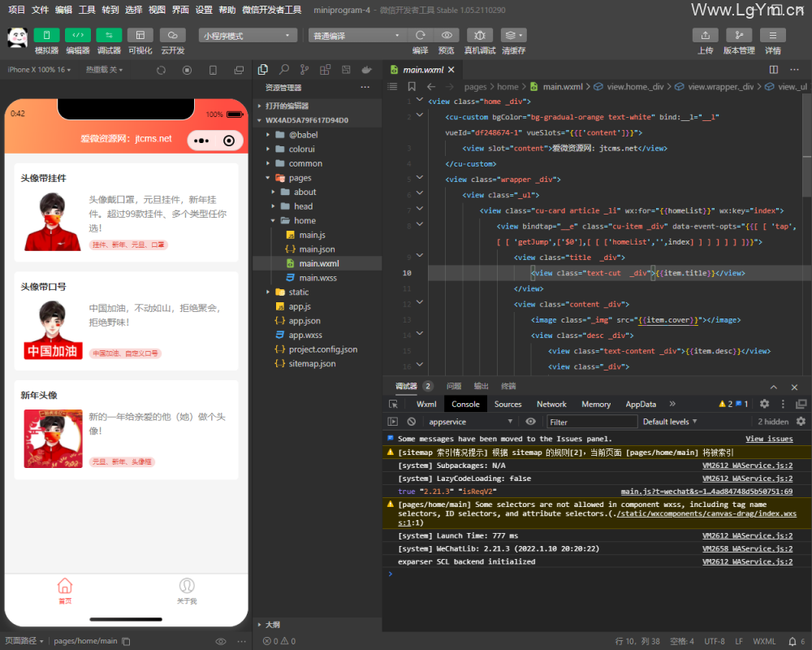The image size is (812, 650).
Task: Click the editor bookmark icon
Action: [412, 87]
